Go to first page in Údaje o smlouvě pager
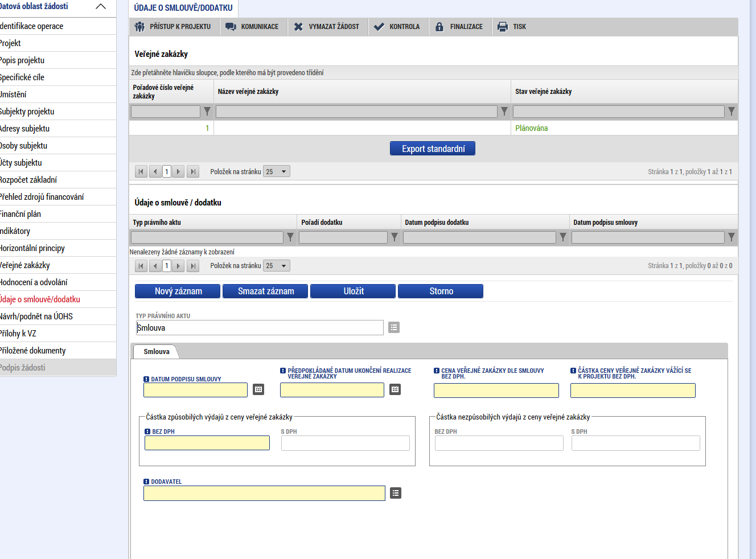Viewport: 756px width, 559px height. coord(141,266)
